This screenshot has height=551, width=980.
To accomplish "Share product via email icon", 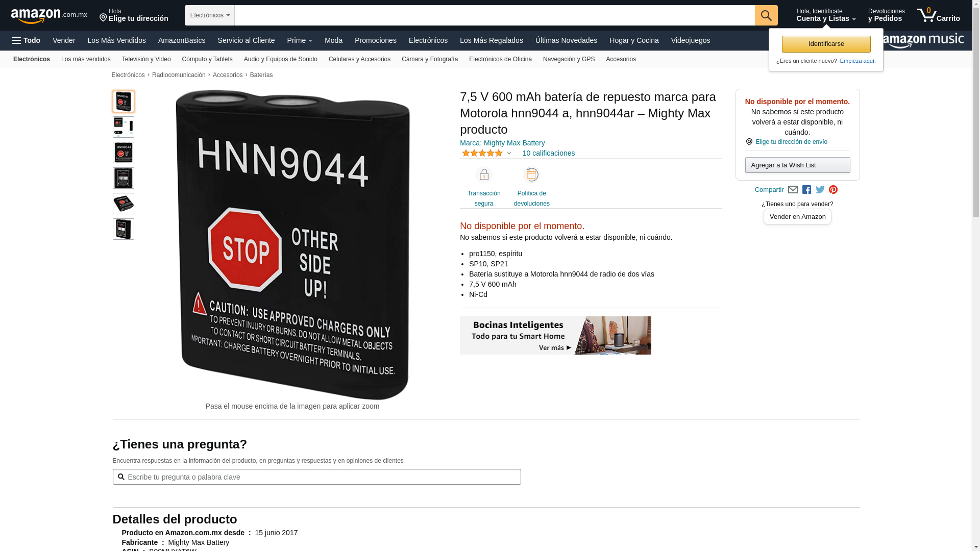I will (x=793, y=190).
